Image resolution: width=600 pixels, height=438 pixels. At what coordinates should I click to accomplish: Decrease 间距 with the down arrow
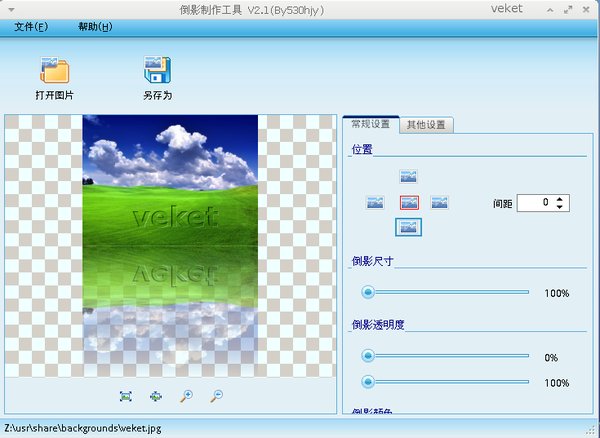(x=560, y=207)
